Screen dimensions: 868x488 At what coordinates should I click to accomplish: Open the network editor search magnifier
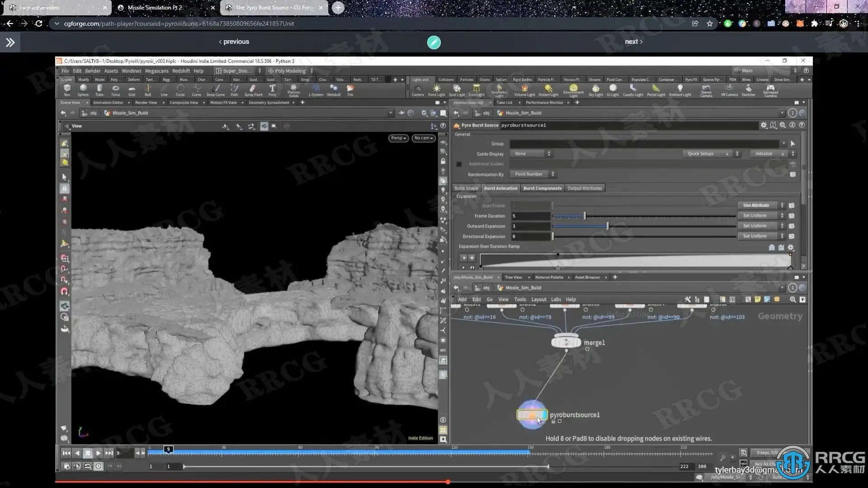(x=793, y=300)
